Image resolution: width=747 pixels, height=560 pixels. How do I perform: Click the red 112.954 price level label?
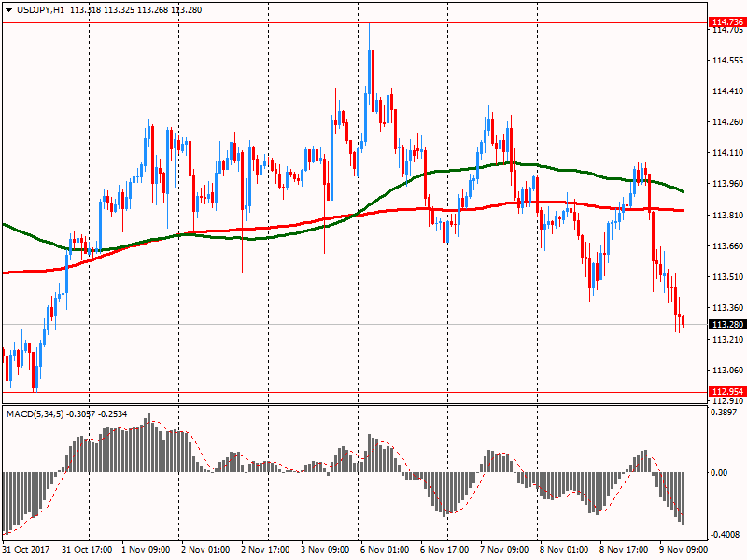pos(727,391)
